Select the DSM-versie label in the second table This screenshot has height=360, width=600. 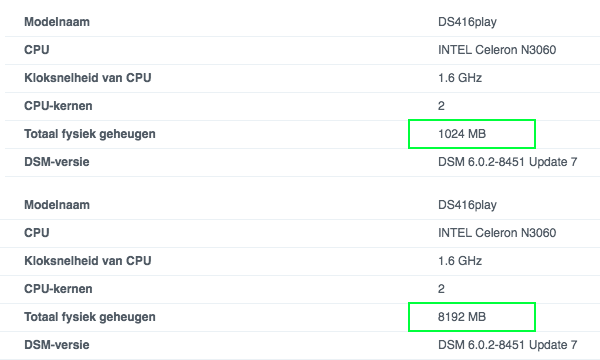[x=57, y=345]
